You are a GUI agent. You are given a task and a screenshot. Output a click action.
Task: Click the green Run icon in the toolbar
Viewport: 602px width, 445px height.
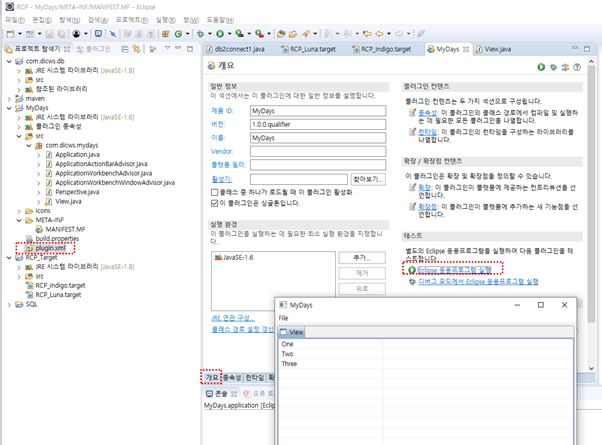(x=220, y=34)
